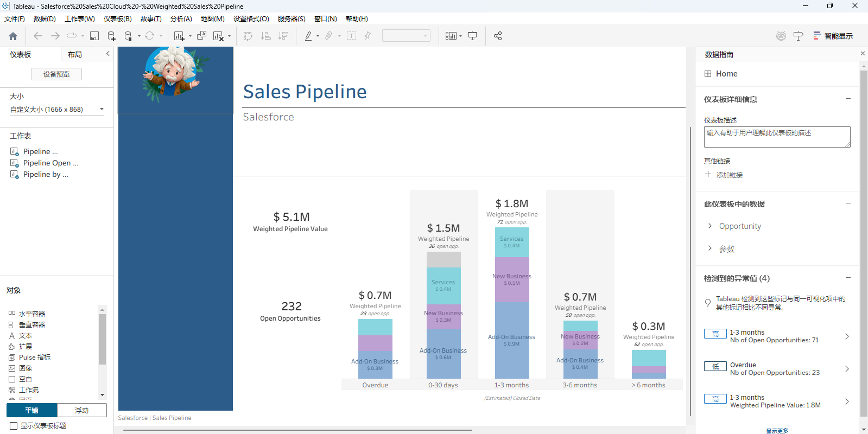Click the Share workbook icon
This screenshot has width=868, height=434.
(497, 36)
